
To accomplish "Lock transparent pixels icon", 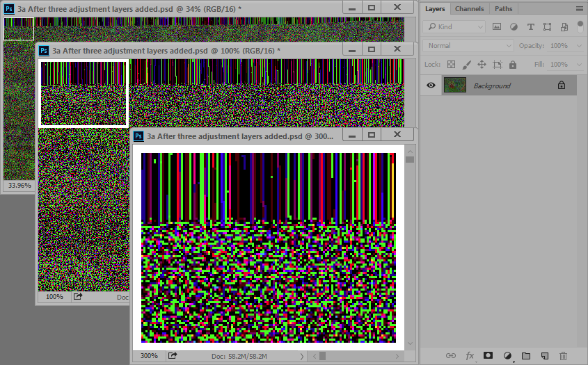I will [451, 65].
